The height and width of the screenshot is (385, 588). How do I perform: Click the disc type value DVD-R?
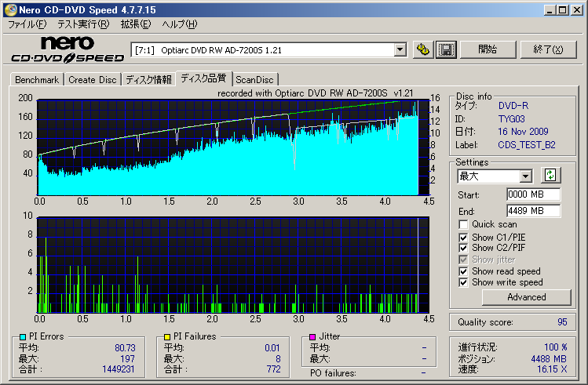(513, 106)
